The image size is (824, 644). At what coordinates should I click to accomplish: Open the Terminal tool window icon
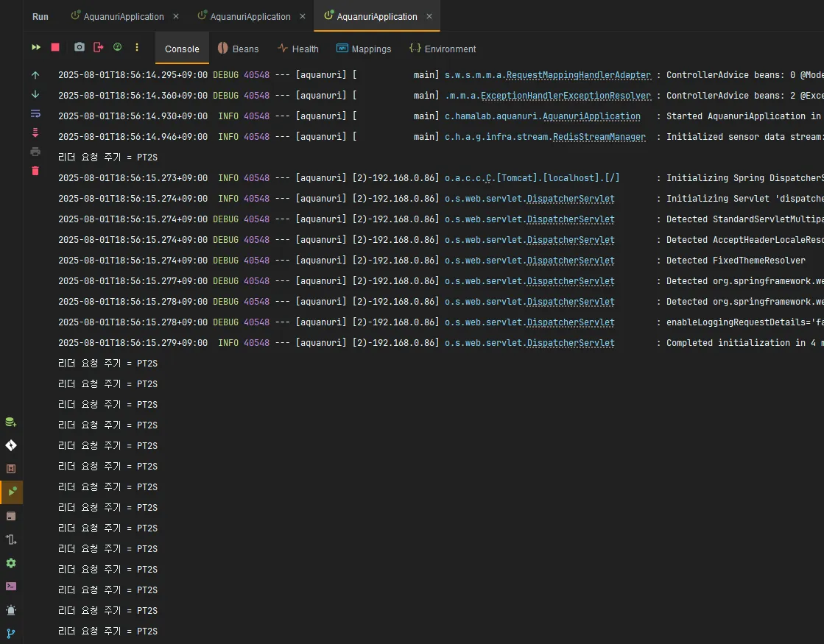click(x=11, y=586)
